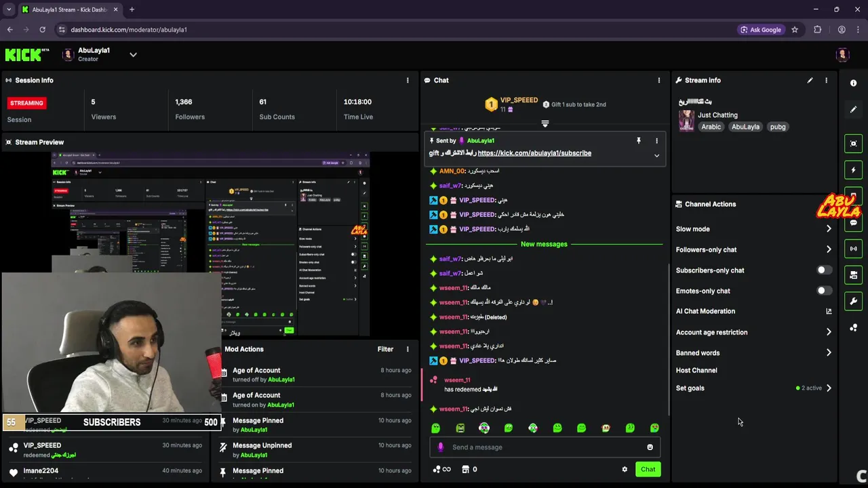The image size is (868, 488).
Task: Open Mod Actions three-dot menu
Action: click(x=408, y=349)
